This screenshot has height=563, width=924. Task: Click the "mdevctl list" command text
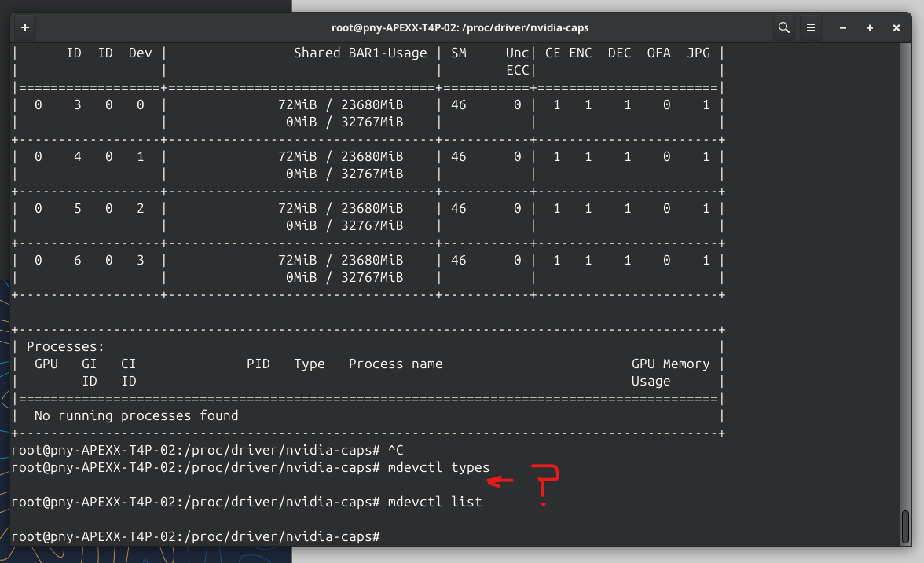434,502
